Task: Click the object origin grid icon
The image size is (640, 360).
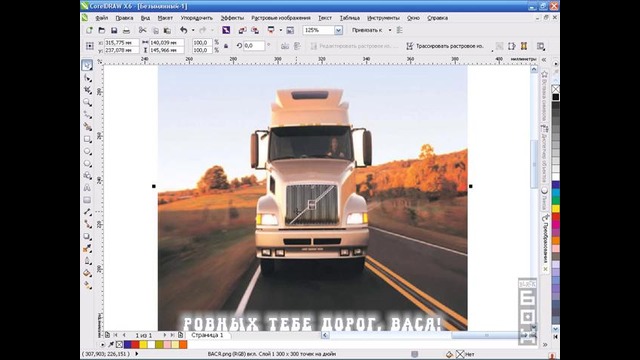Action: point(90,46)
